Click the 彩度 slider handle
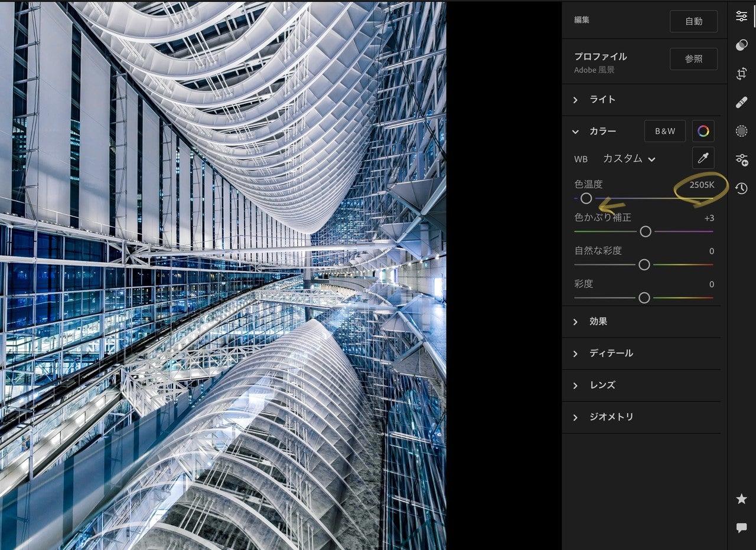The image size is (756, 550). tap(644, 297)
